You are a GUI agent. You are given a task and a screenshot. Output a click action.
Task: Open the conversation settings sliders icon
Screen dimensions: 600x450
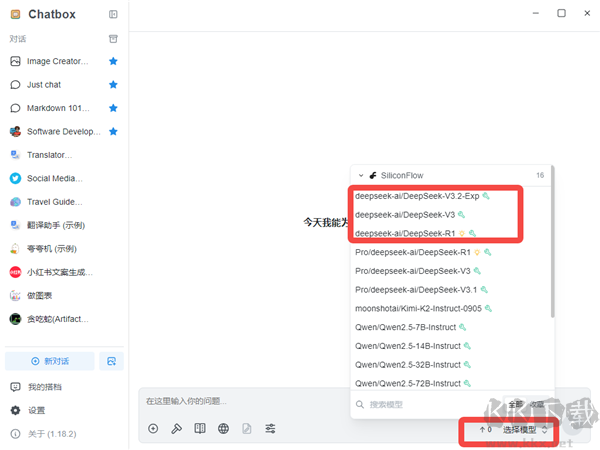[x=270, y=429]
